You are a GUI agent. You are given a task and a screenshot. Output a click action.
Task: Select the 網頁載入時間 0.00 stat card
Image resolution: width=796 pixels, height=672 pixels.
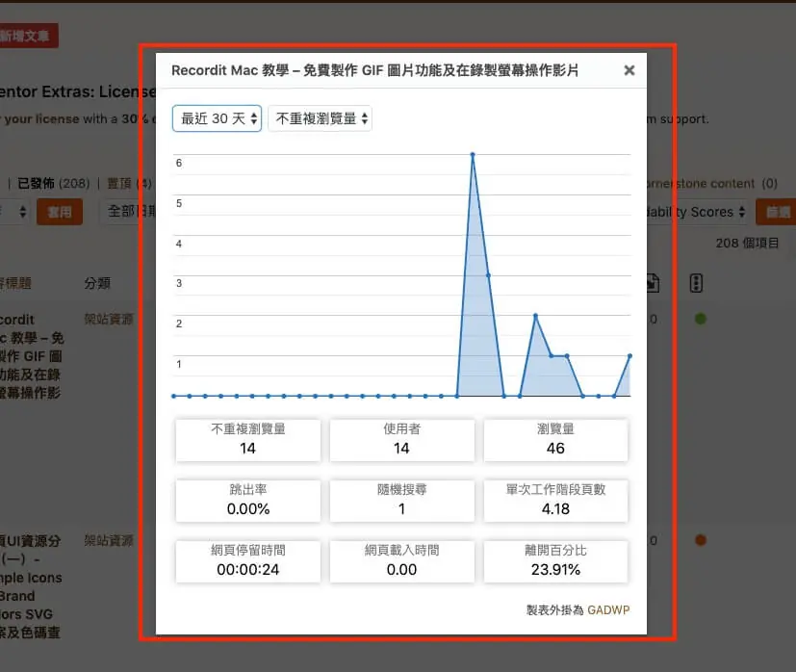click(x=401, y=560)
